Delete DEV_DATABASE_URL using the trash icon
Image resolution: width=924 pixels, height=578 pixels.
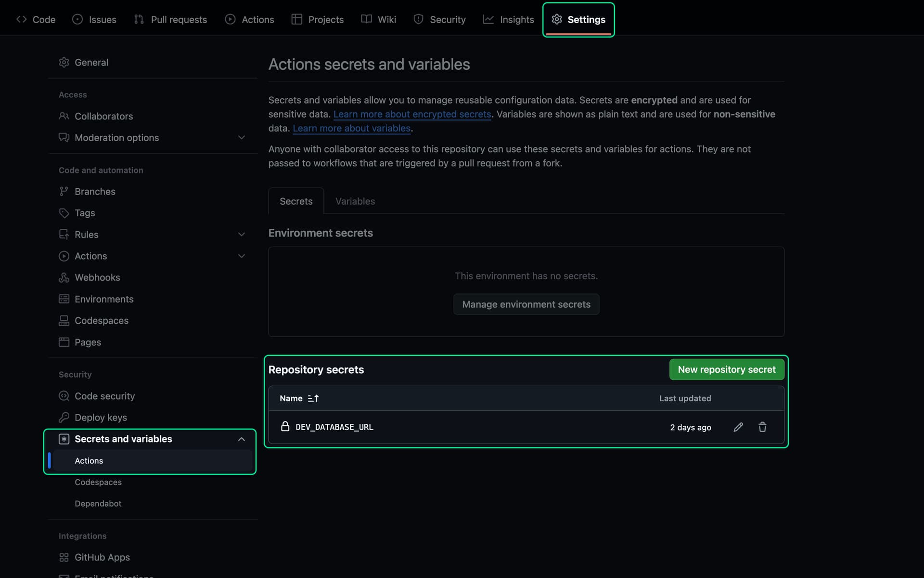[x=762, y=427]
